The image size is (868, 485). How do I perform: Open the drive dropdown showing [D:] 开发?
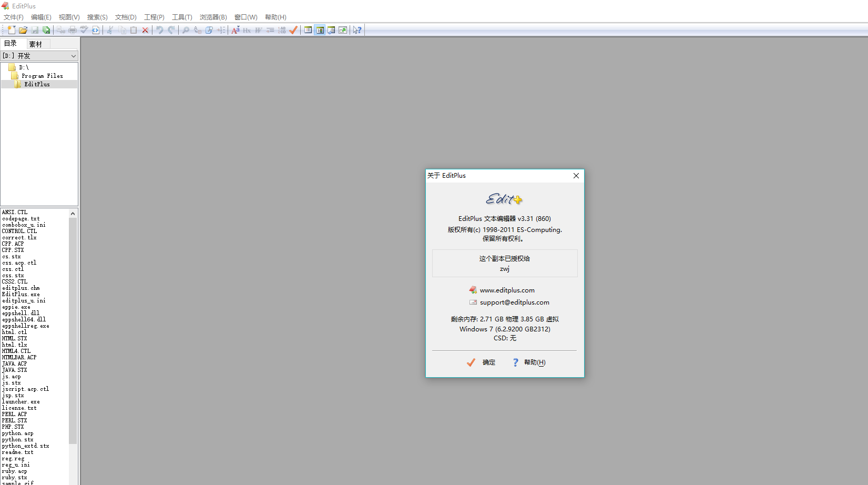point(39,56)
